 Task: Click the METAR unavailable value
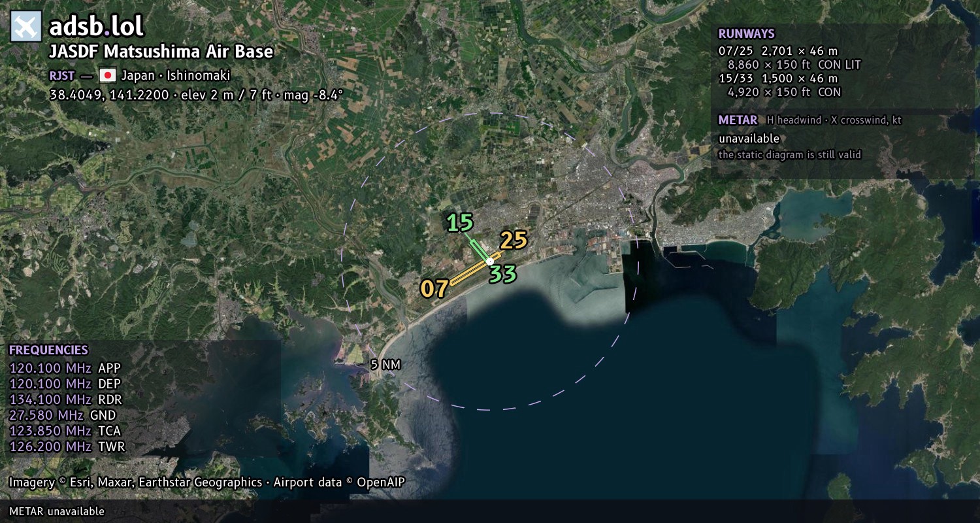tap(749, 139)
